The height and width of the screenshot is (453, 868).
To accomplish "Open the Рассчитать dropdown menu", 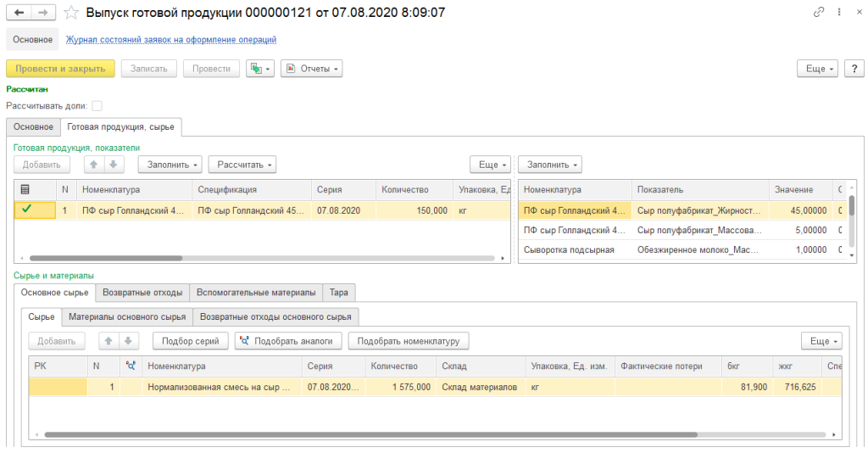I will (242, 165).
